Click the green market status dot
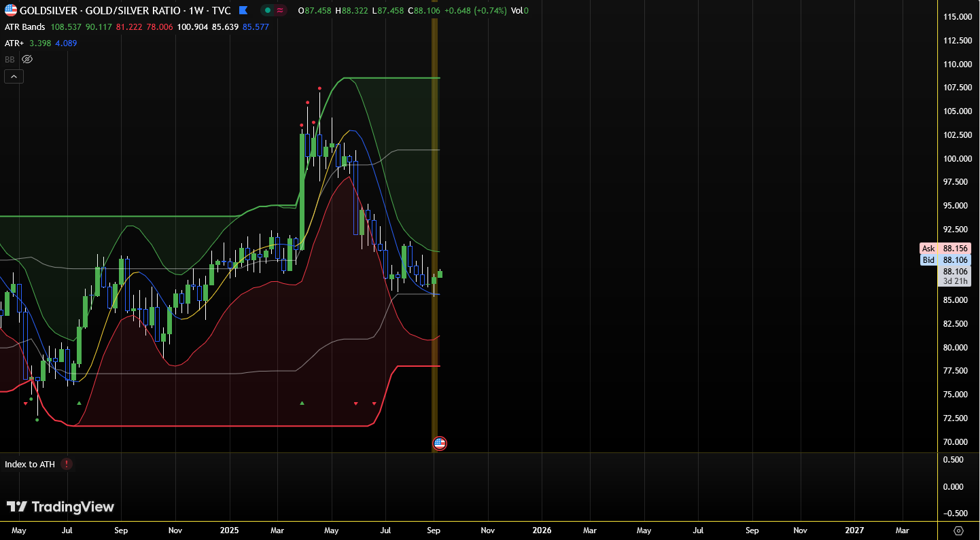This screenshot has height=540, width=980. click(268, 10)
